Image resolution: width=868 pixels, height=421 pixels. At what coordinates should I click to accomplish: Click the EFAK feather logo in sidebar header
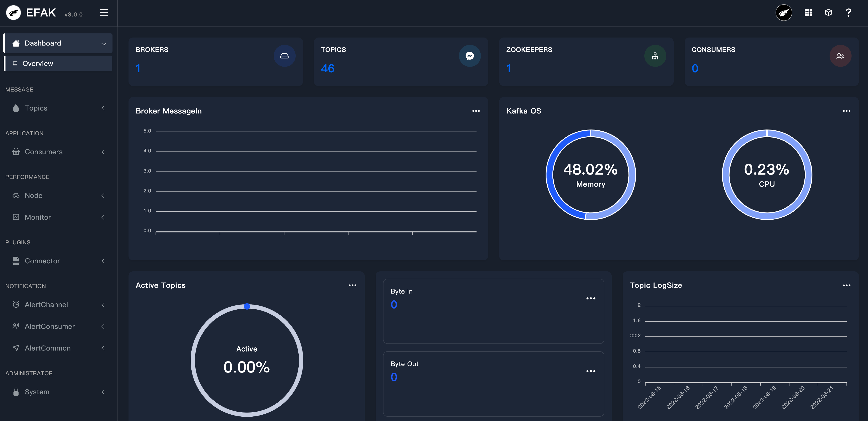[13, 13]
